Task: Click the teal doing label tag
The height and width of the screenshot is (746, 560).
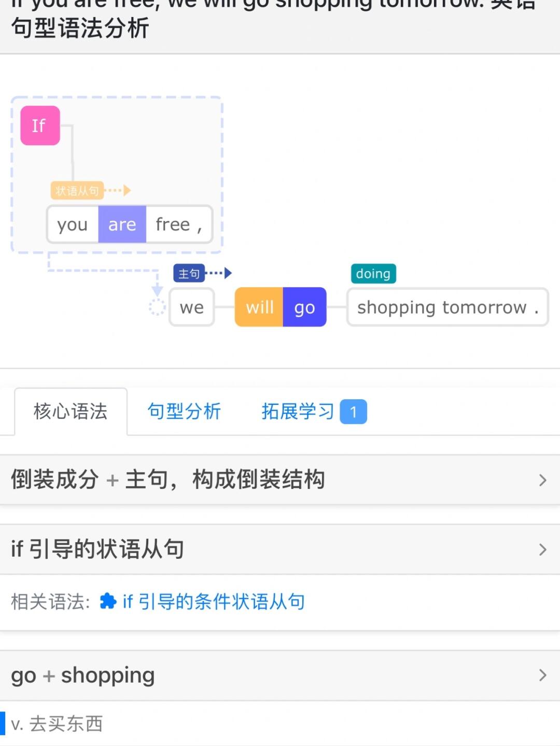Action: click(373, 273)
